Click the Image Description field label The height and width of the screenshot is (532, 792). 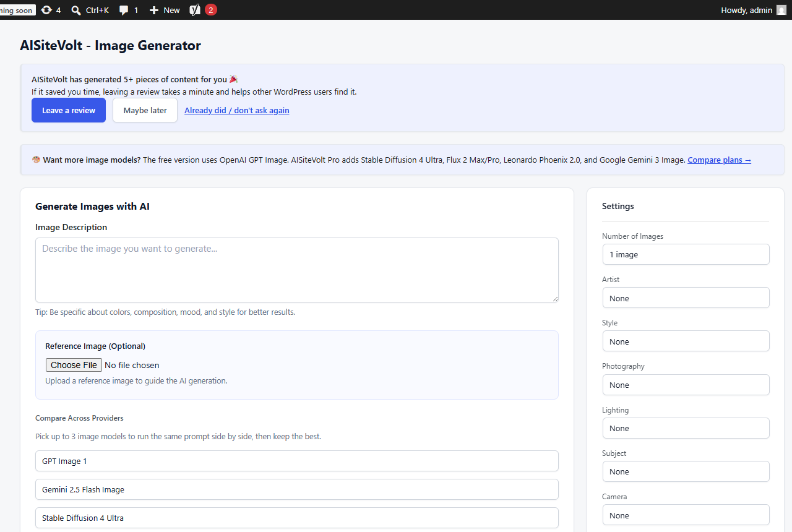click(x=71, y=227)
